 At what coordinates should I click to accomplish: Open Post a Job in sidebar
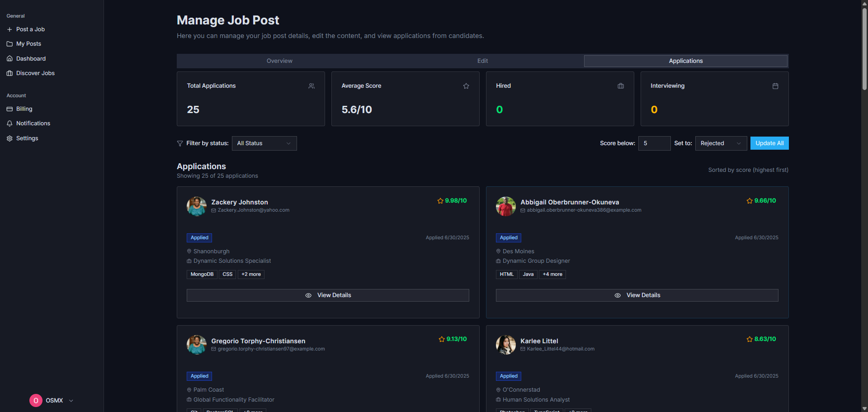(30, 29)
